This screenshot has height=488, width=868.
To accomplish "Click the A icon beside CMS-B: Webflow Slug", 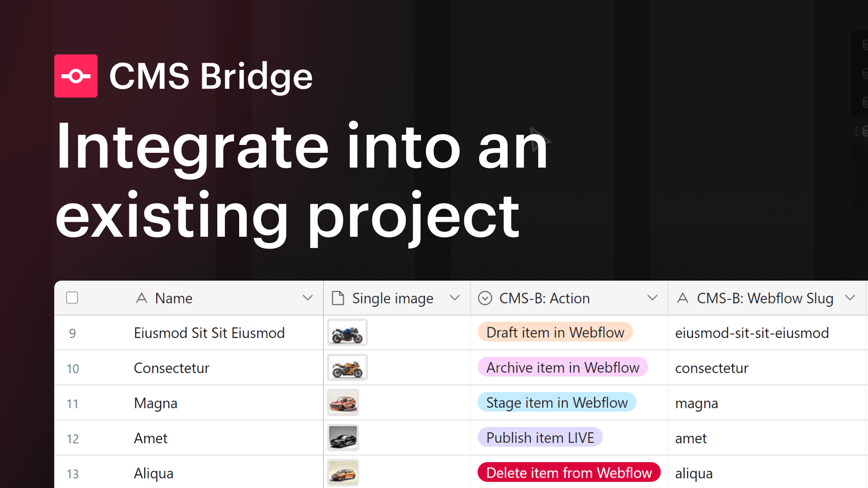I will click(682, 298).
